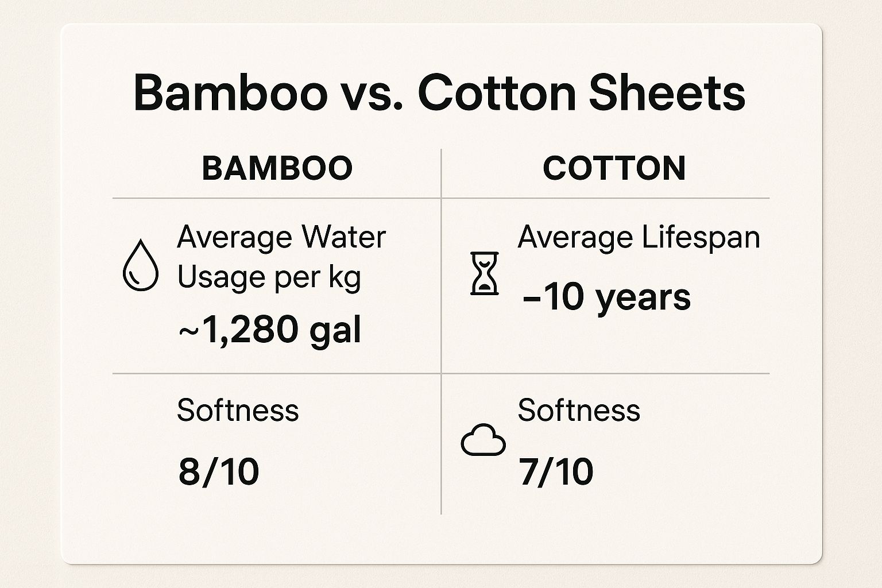Click the cloud softness icon
Viewport: 882px width, 588px height.
click(x=483, y=440)
